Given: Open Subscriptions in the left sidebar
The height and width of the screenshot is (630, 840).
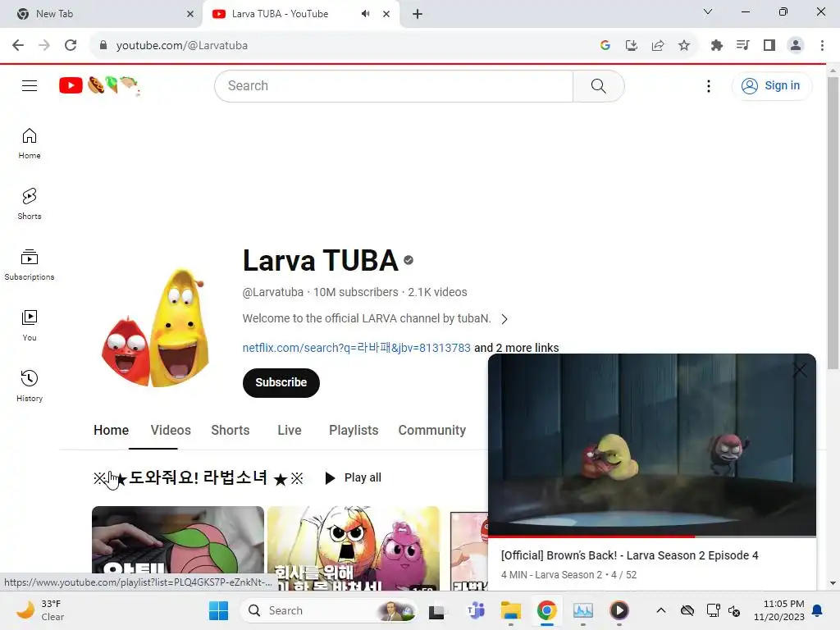Looking at the screenshot, I should 30,265.
